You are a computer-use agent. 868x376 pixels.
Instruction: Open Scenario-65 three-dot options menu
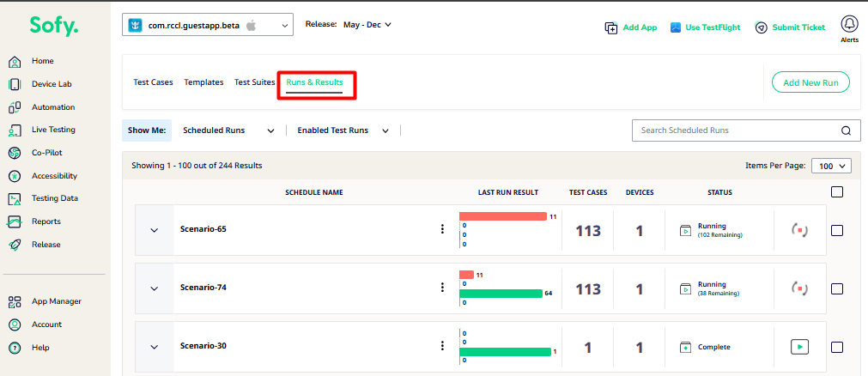tap(442, 229)
